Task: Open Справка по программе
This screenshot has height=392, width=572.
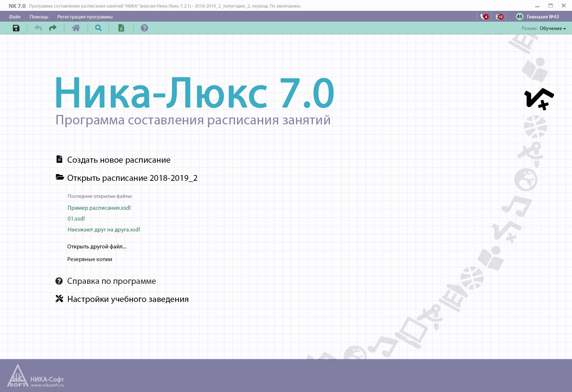Action: pyautogui.click(x=112, y=281)
